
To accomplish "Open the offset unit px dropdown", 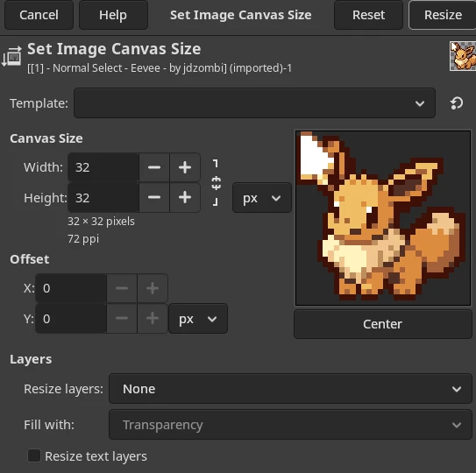I will click(198, 319).
